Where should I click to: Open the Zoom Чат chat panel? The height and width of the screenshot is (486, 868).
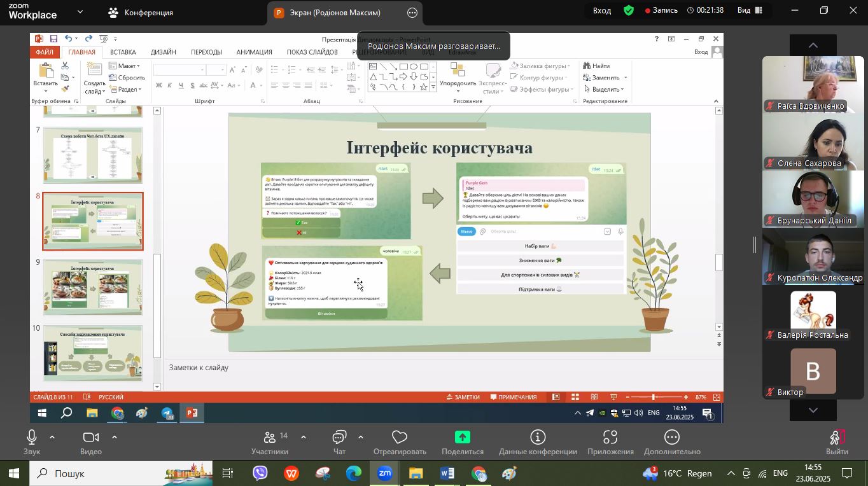point(339,443)
